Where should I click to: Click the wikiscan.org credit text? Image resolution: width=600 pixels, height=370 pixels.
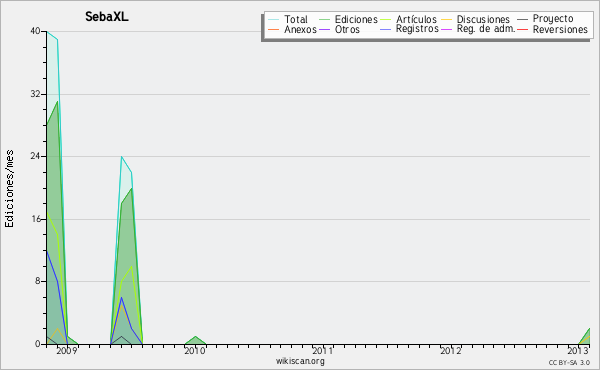(x=300, y=361)
